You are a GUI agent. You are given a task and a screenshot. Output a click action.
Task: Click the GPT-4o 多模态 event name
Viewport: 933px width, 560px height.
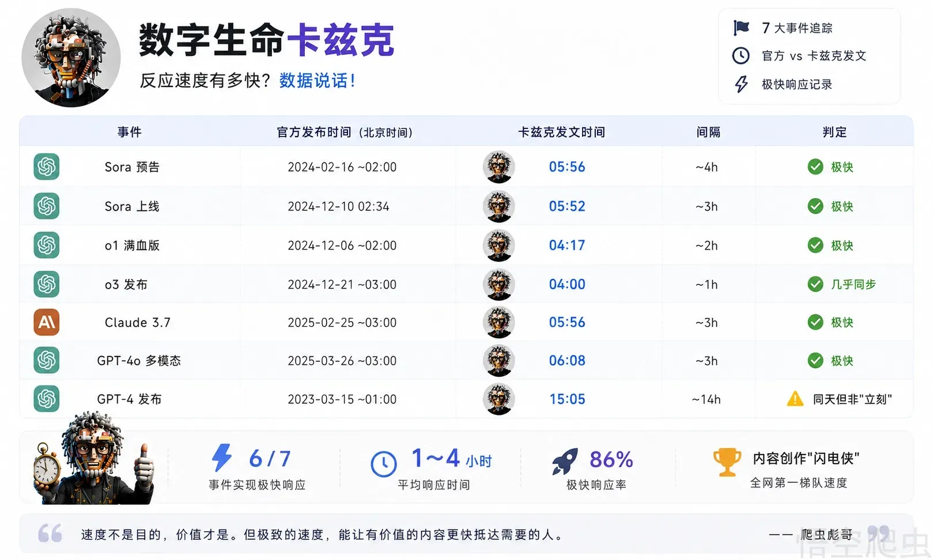pyautogui.click(x=139, y=361)
